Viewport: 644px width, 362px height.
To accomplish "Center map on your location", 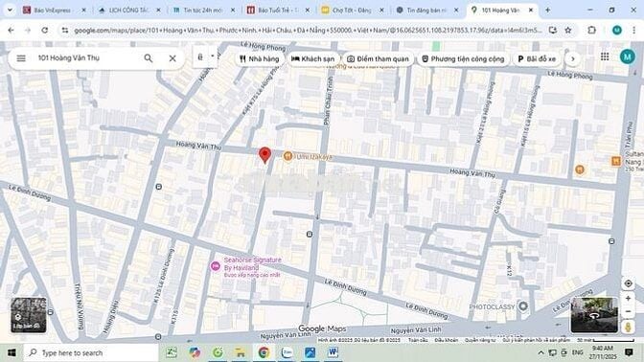I will coord(628,283).
